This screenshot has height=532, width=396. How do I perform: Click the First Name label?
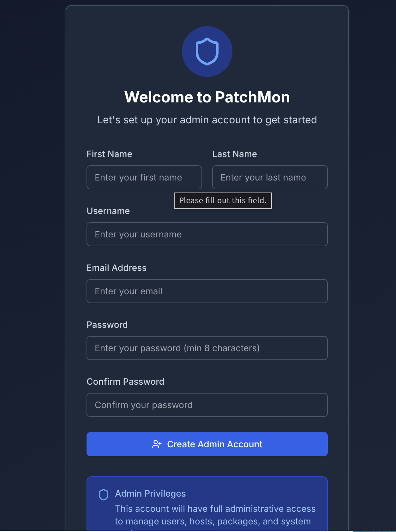coord(109,154)
